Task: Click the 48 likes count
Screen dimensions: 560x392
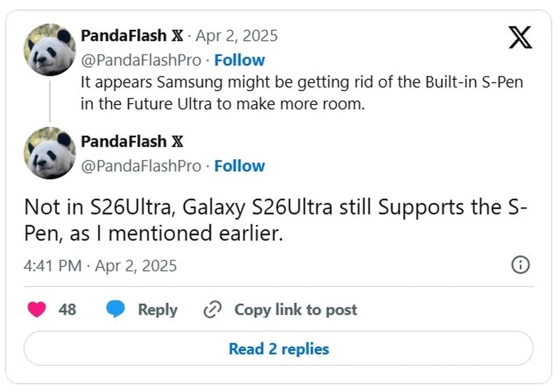Action: 67,309
